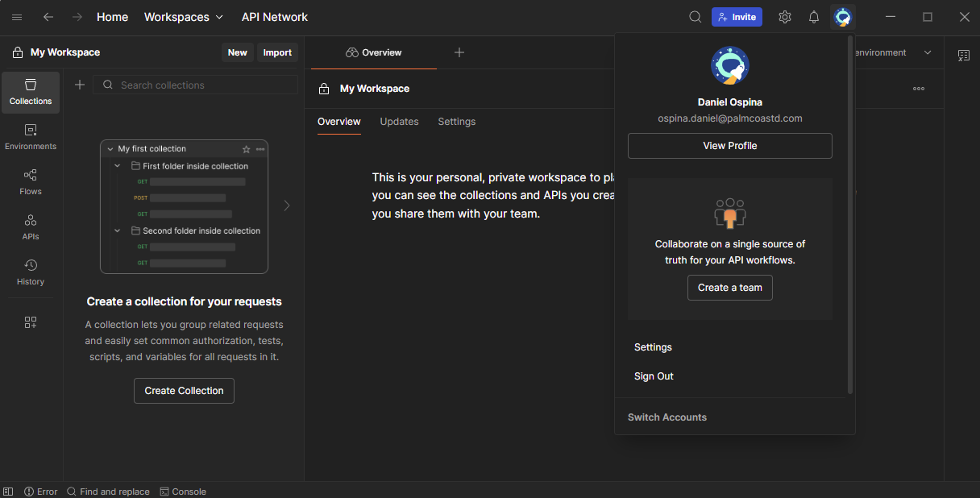The height and width of the screenshot is (498, 980).
Task: Click the View Profile button
Action: coord(729,146)
